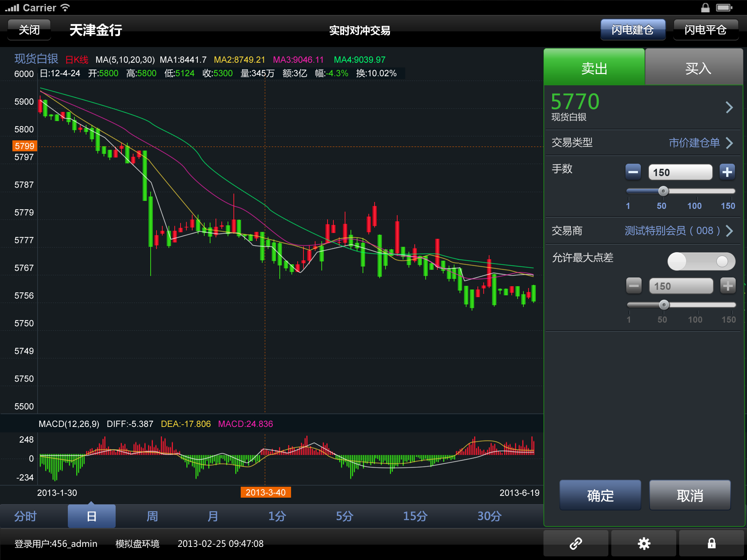Click the 闪电平仓 button
The image size is (747, 560).
[706, 30]
